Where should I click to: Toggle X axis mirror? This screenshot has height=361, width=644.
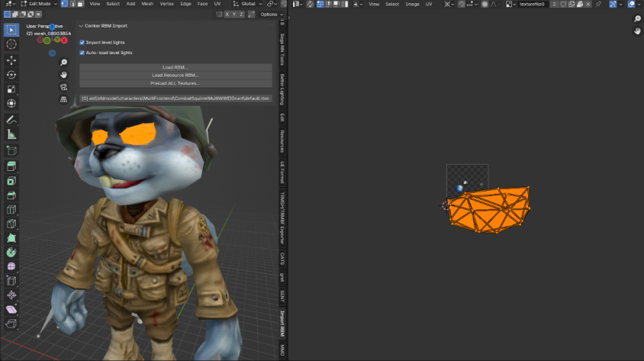point(227,14)
